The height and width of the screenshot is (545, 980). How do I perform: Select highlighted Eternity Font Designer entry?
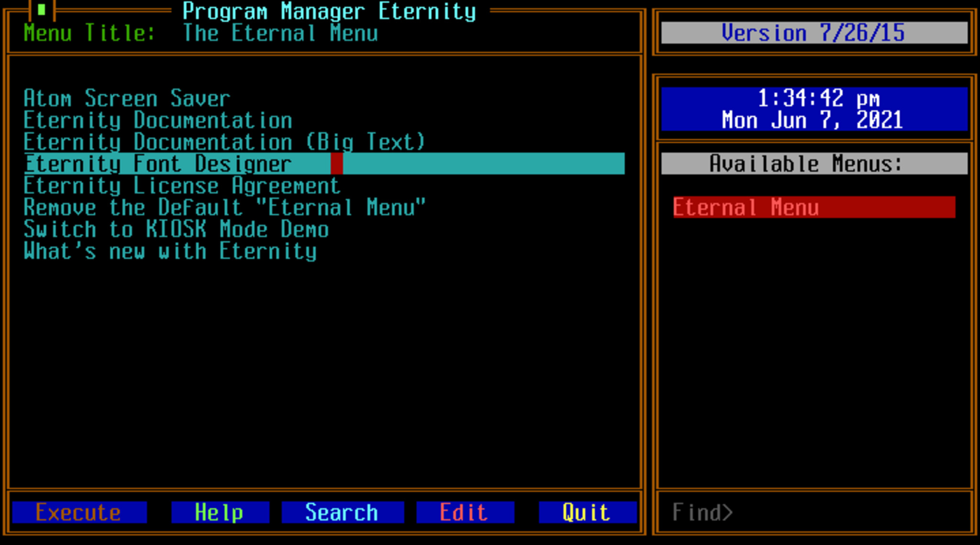[158, 164]
